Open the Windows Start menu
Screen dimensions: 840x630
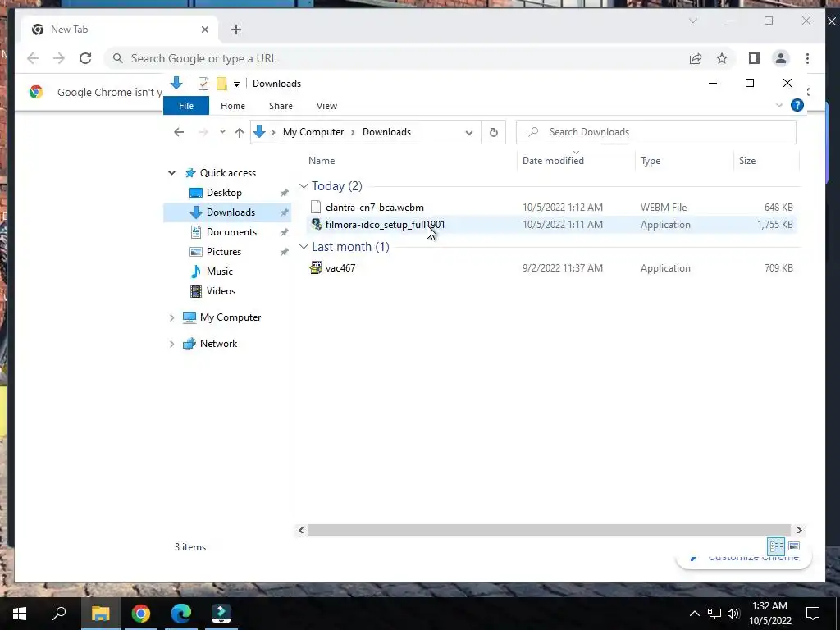20,614
